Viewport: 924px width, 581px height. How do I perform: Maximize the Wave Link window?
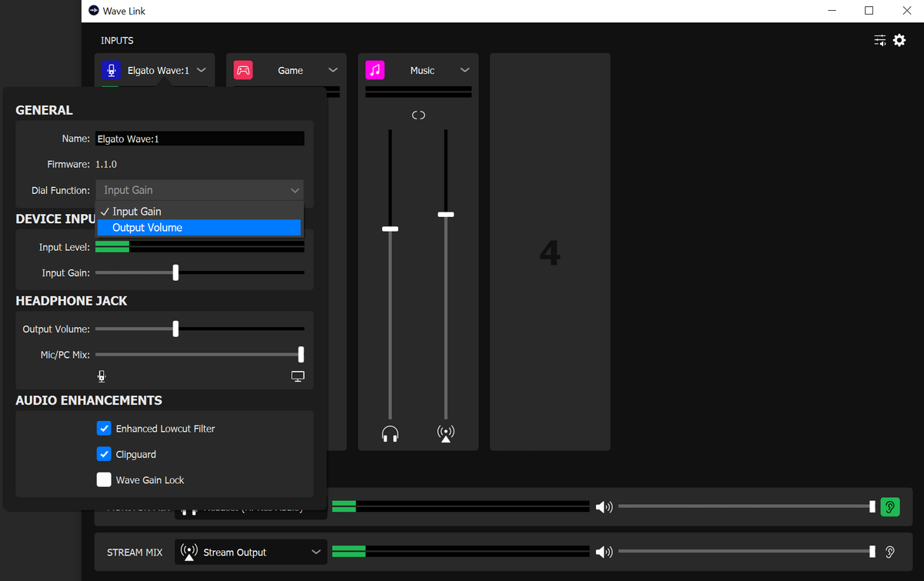869,11
